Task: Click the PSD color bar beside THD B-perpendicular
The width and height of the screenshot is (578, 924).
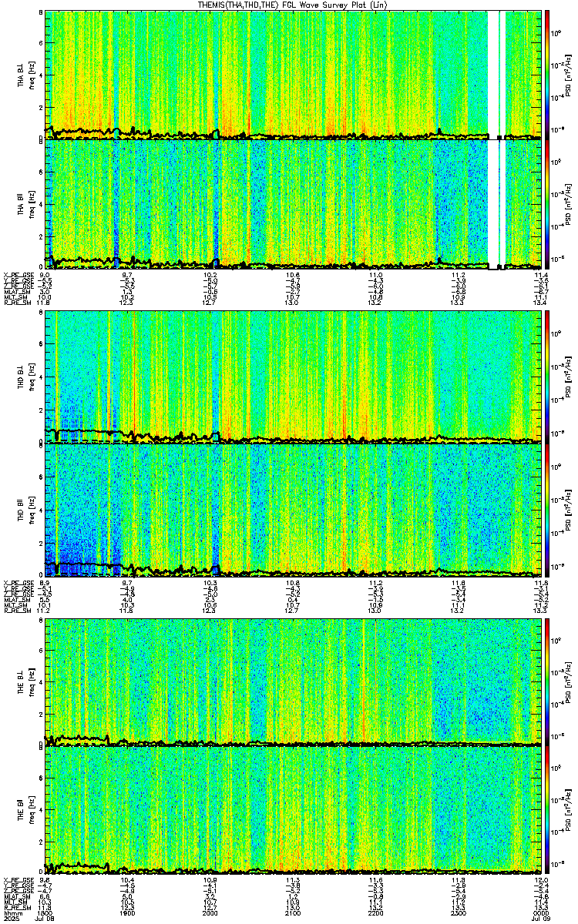Action: tap(548, 377)
